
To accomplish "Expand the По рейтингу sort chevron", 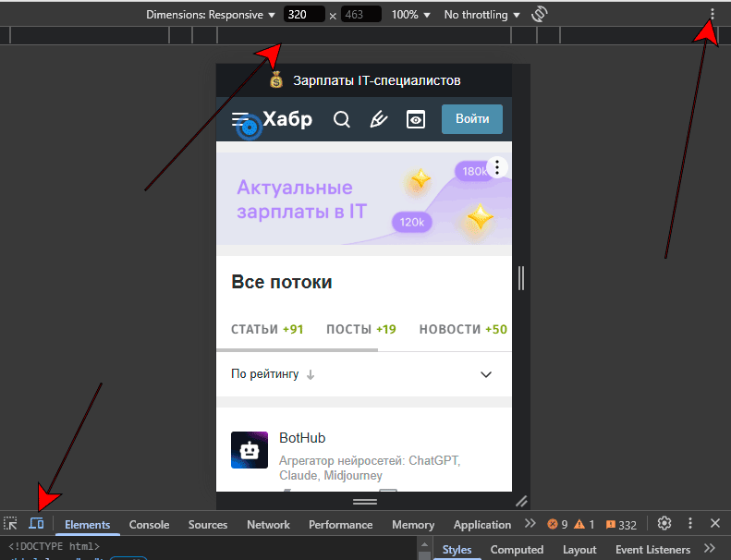I will 486,374.
